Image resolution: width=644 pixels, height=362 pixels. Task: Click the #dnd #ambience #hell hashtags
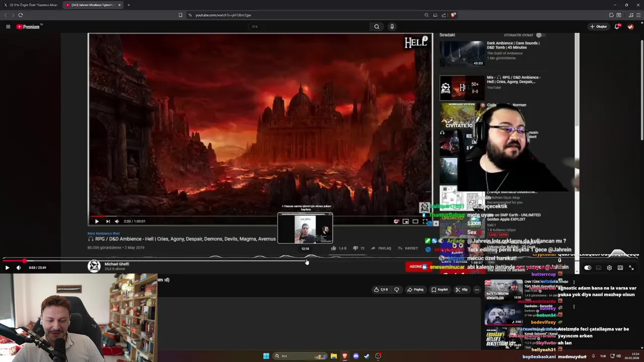(x=104, y=233)
